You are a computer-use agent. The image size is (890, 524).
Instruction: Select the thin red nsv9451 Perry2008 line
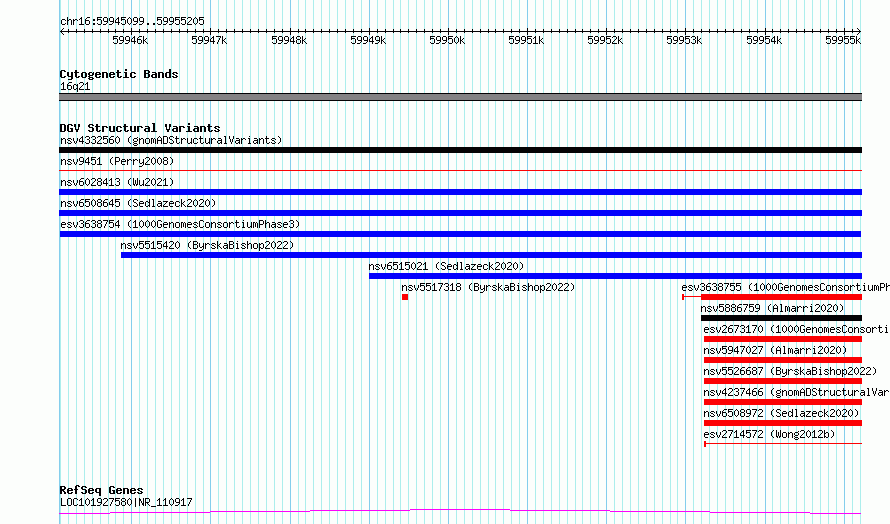tap(460, 170)
